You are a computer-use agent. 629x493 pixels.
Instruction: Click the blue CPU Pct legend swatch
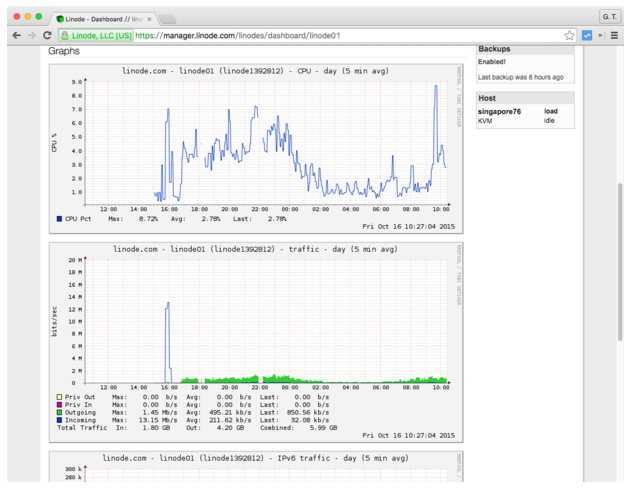[59, 218]
